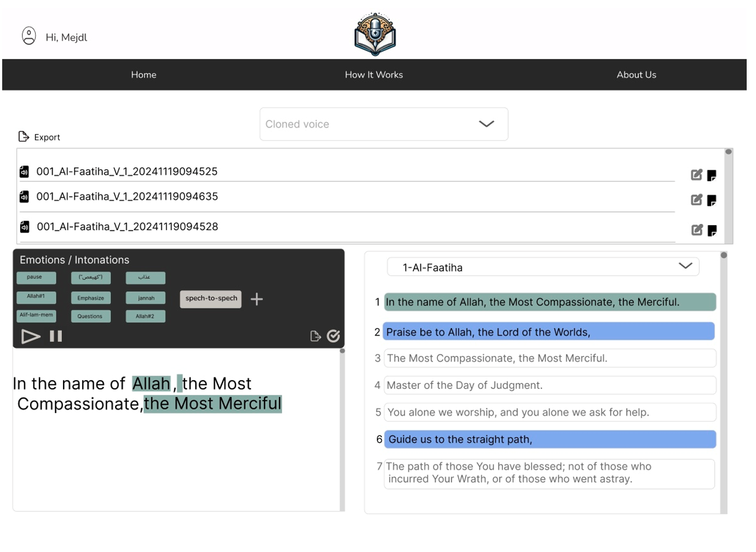Select verse 3 The Most Compassionate, the Most Merciful

tap(549, 359)
